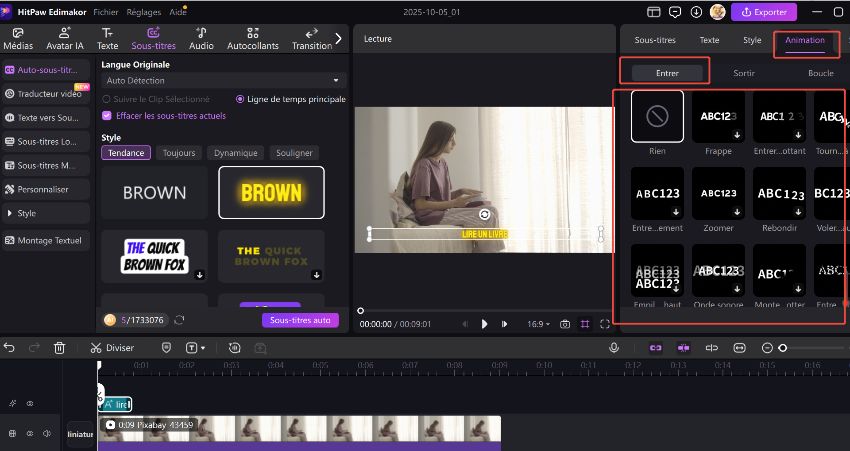Screen dimensions: 850x451
Task: Toggle visibility of the video track
Action: point(30,434)
